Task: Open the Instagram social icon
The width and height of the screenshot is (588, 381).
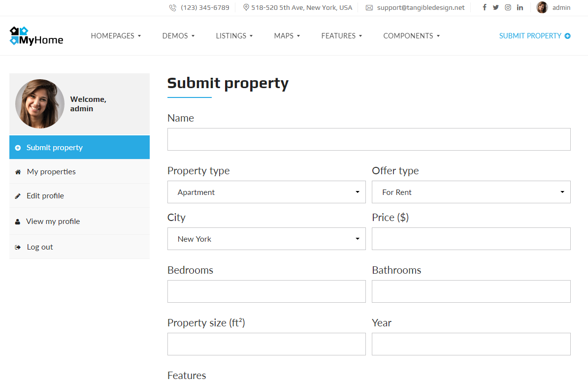Action: 508,7
